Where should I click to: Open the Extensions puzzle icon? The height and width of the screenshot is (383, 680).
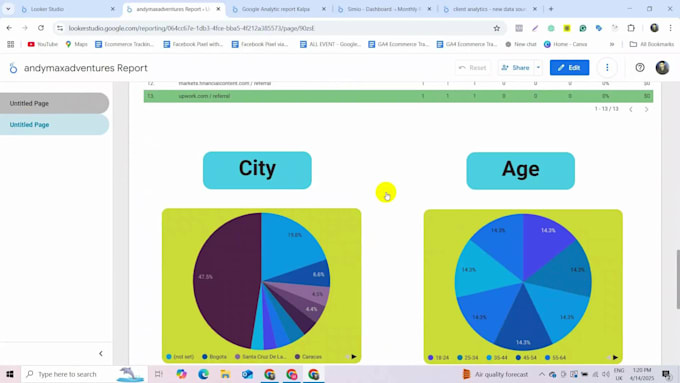coord(631,28)
